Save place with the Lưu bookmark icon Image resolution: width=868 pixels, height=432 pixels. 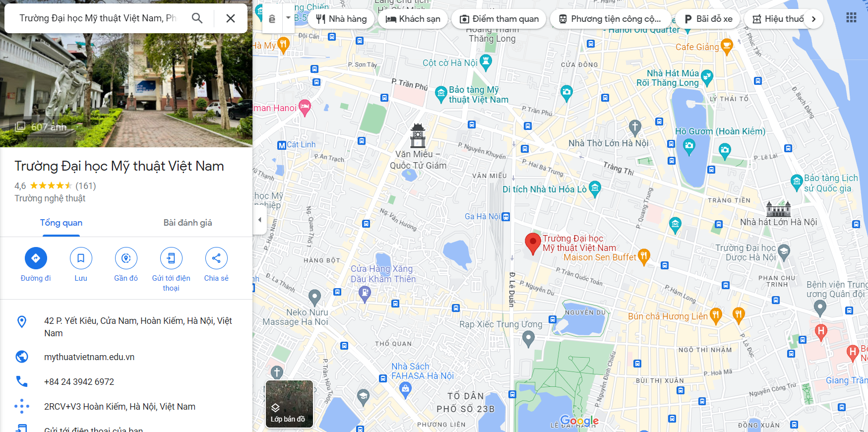pos(81,258)
